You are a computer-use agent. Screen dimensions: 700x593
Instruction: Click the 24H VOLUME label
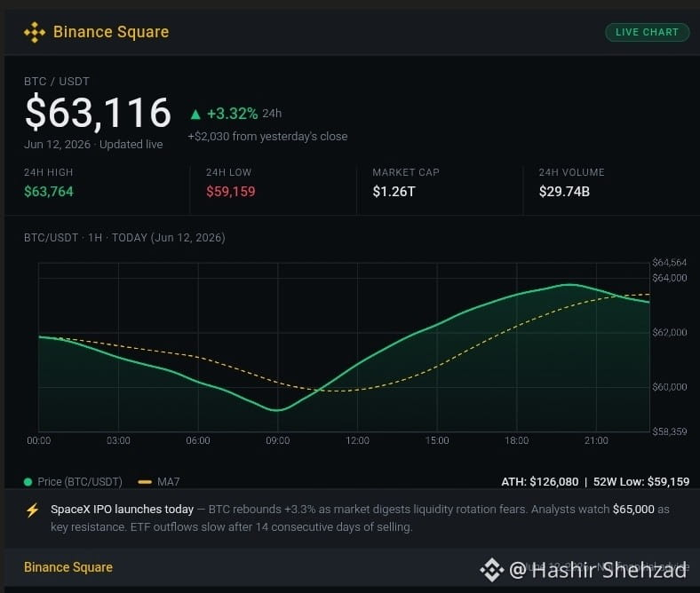(x=571, y=172)
